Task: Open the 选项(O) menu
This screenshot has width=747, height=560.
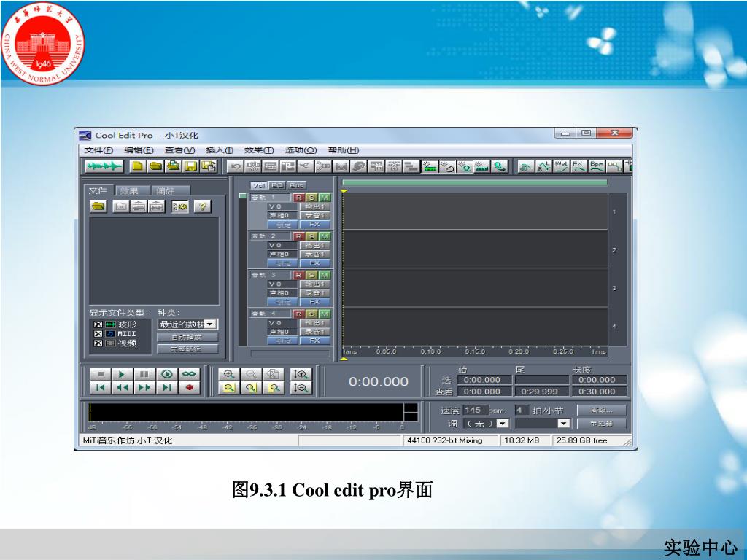Action: (301, 150)
